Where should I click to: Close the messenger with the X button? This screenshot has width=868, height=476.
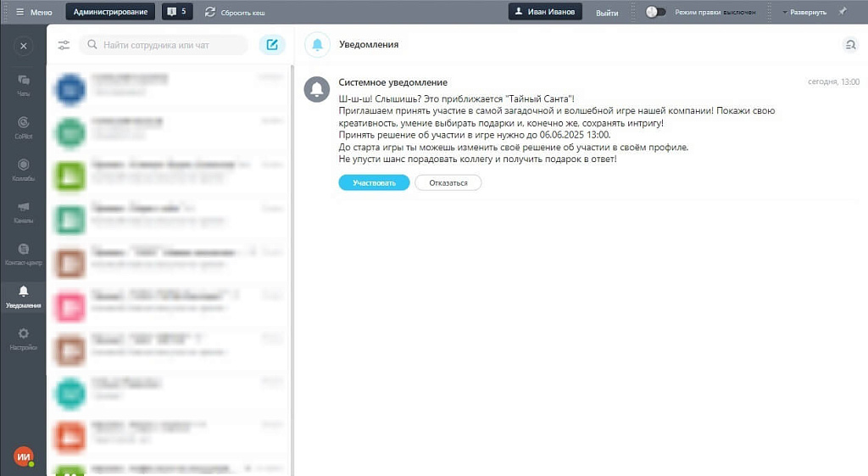pyautogui.click(x=23, y=46)
